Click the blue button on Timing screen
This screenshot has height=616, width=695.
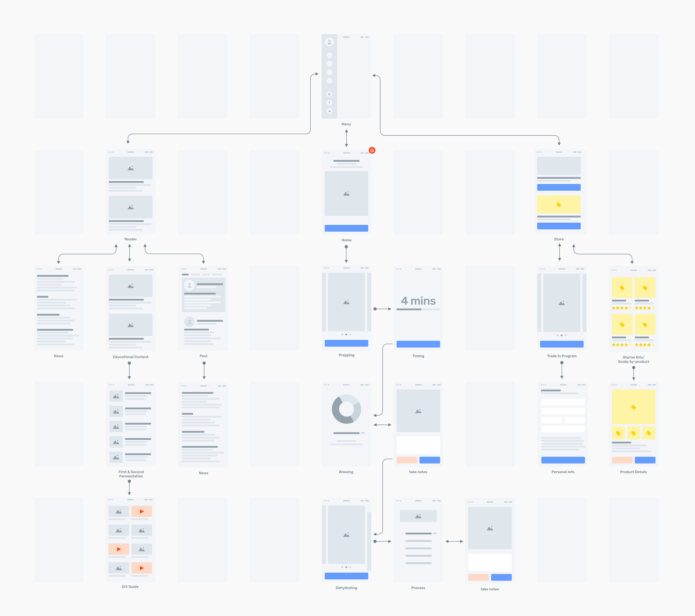point(418,344)
